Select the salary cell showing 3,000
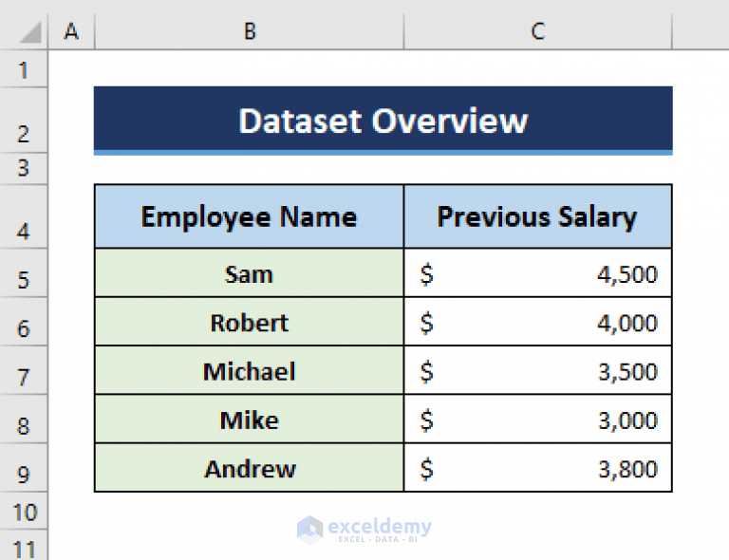This screenshot has height=560, width=729. click(538, 420)
